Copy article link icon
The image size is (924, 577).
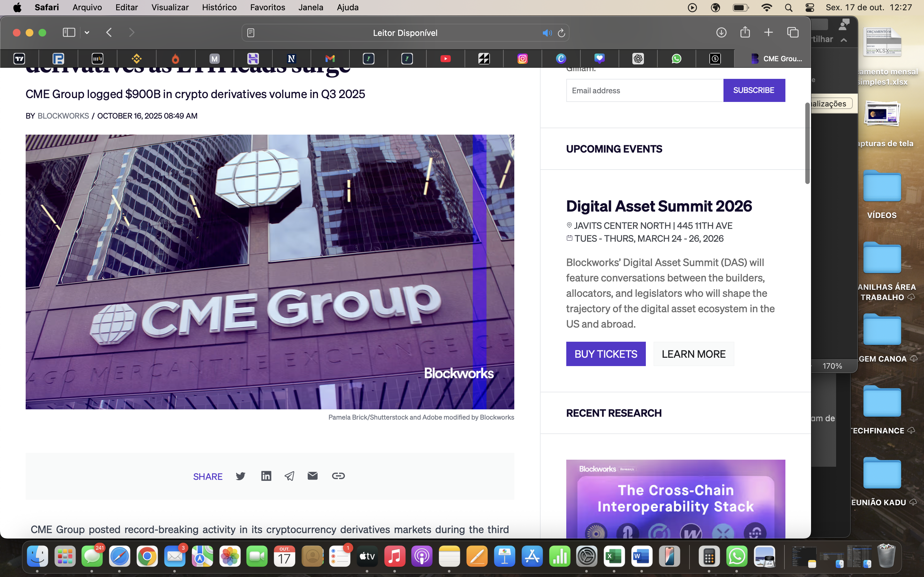point(338,476)
